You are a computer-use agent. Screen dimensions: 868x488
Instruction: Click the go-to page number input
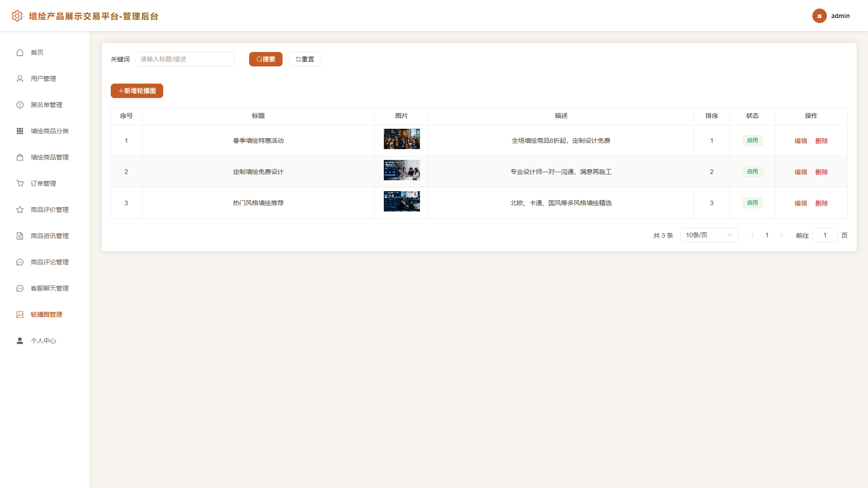tap(825, 235)
